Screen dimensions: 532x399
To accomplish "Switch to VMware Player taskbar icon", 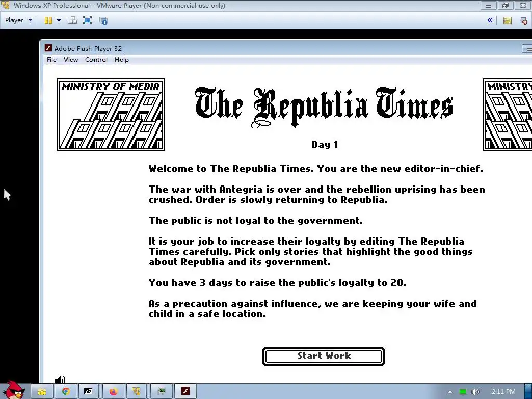I will 137,392.
